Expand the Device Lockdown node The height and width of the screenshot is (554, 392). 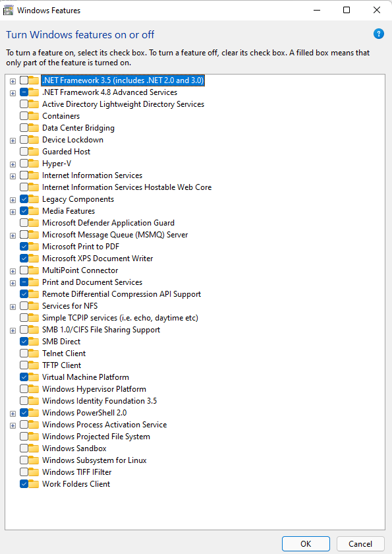[x=13, y=140]
